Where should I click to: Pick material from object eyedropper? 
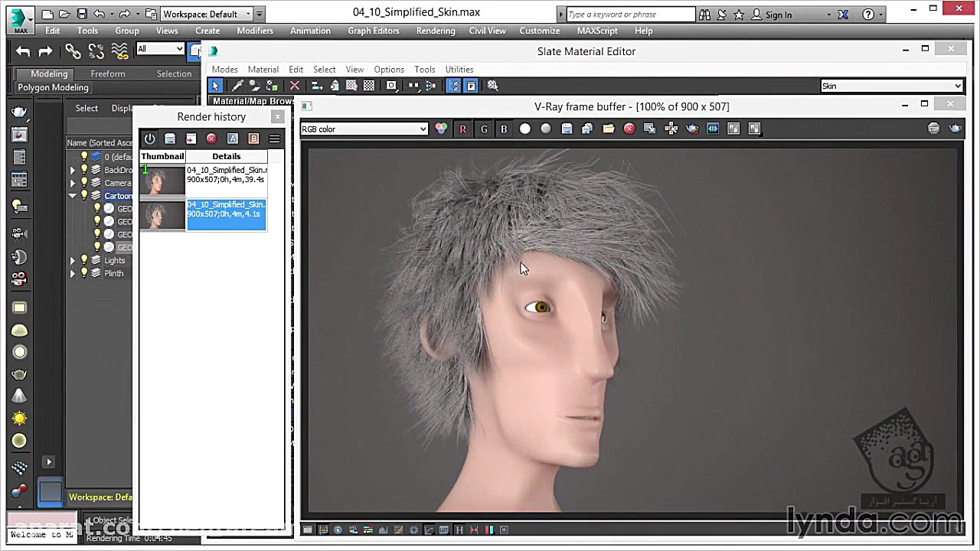tap(237, 86)
